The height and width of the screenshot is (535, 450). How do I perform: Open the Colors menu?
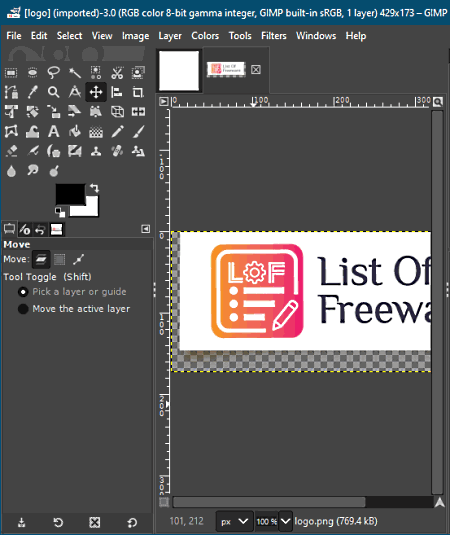205,36
